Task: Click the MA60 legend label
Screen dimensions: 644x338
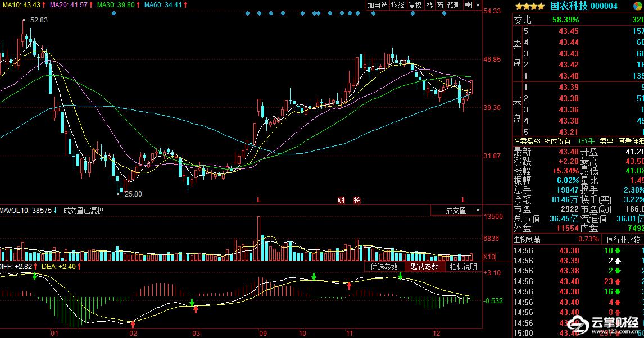Action: click(166, 4)
